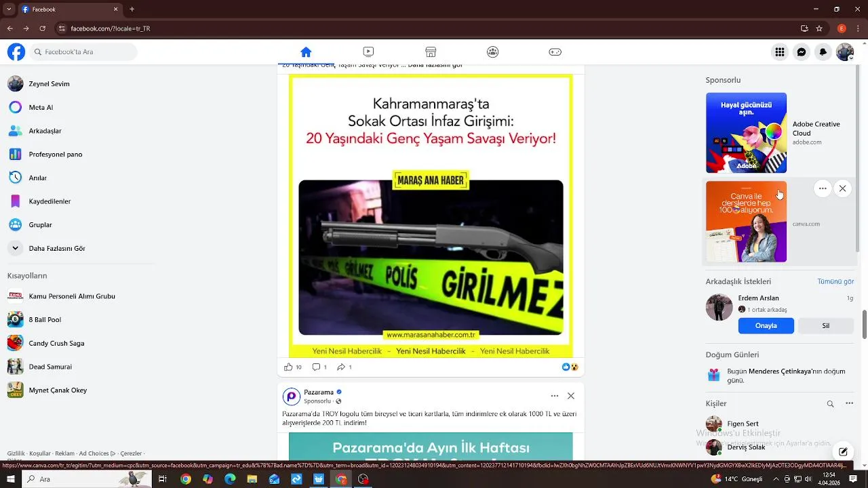
Task: Open comments on the Maraş Ana Haber post
Action: (316, 367)
